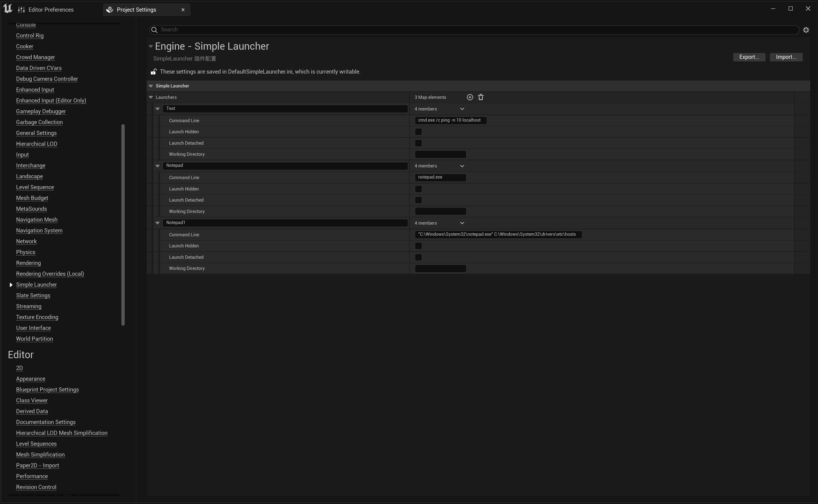This screenshot has width=818, height=504.
Task: Click the Export... button
Action: pos(749,57)
